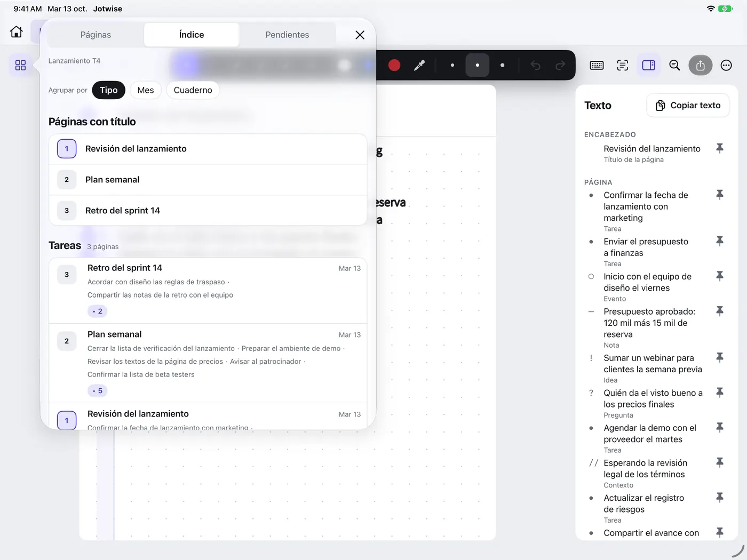This screenshot has width=747, height=560.
Task: Pick the red ink color swatch
Action: point(394,65)
